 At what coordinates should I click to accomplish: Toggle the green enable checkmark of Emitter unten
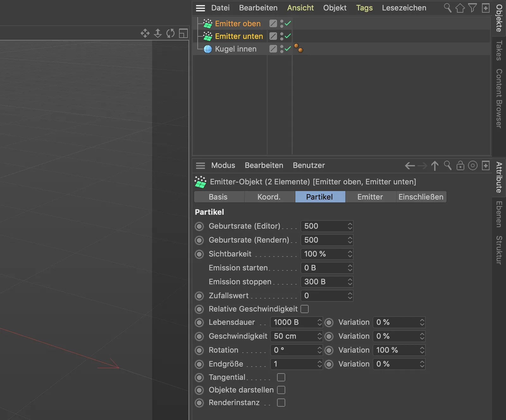pos(288,36)
